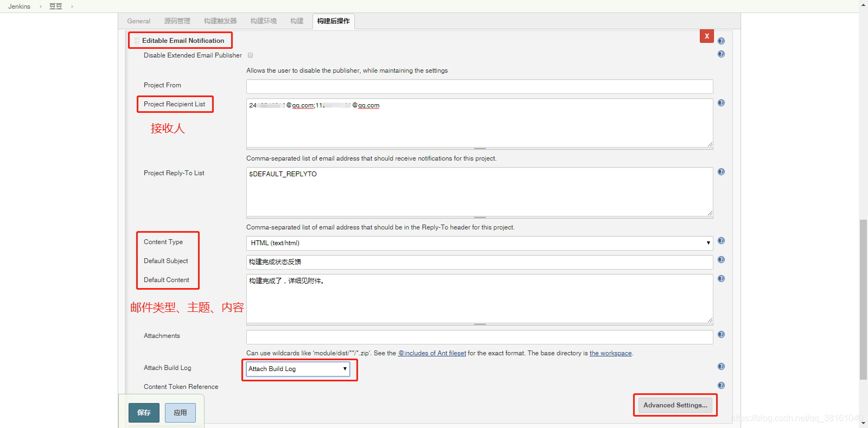The image size is (868, 428).
Task: Open help for Editable Email Notification
Action: (721, 41)
